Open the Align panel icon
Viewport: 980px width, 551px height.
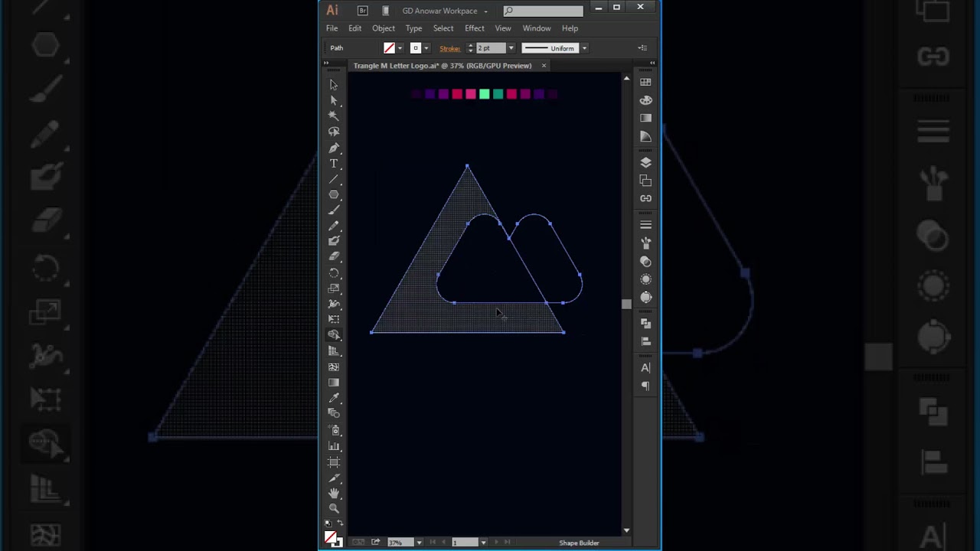coord(645,341)
